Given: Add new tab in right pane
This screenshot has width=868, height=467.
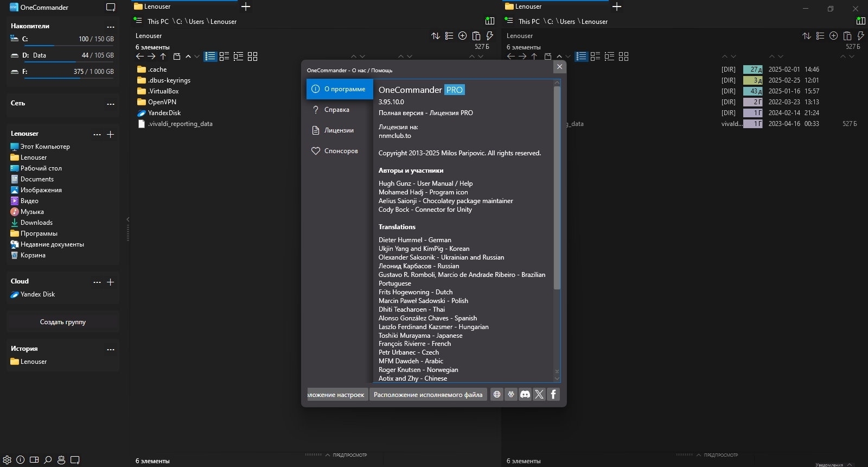Looking at the screenshot, I should pos(617,7).
